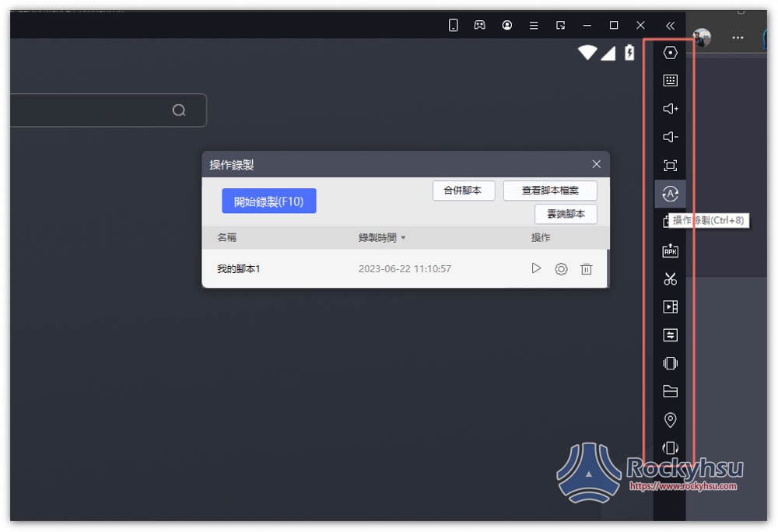Click the 操作 column header

541,237
